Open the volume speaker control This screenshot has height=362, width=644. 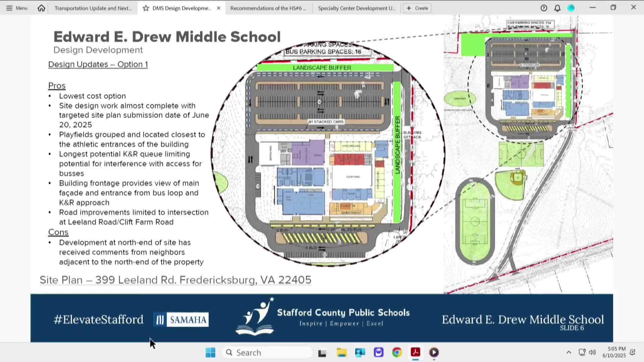pos(592,352)
